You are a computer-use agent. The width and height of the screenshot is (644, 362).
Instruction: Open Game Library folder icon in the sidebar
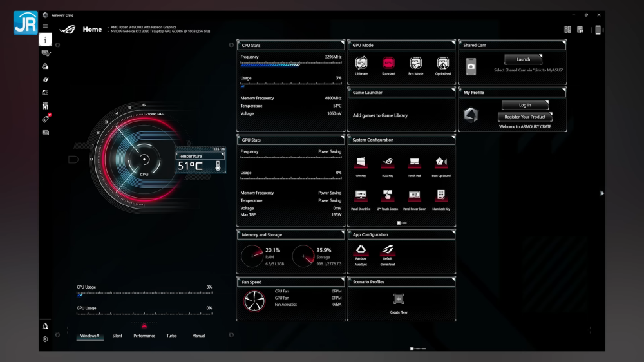point(45,93)
